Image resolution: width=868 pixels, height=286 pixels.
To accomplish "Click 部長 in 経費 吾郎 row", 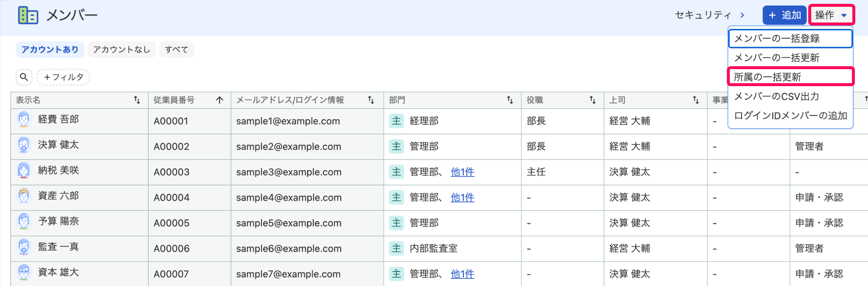I will (536, 121).
